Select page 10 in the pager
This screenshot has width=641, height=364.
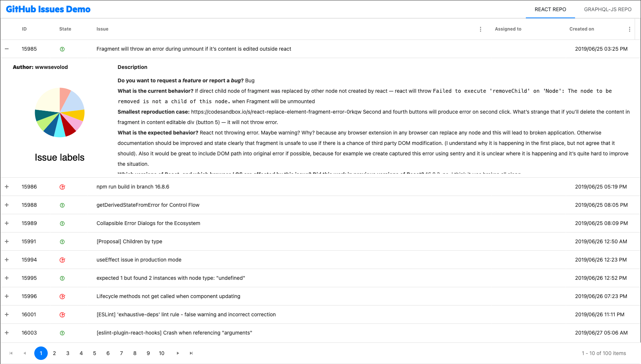point(161,353)
